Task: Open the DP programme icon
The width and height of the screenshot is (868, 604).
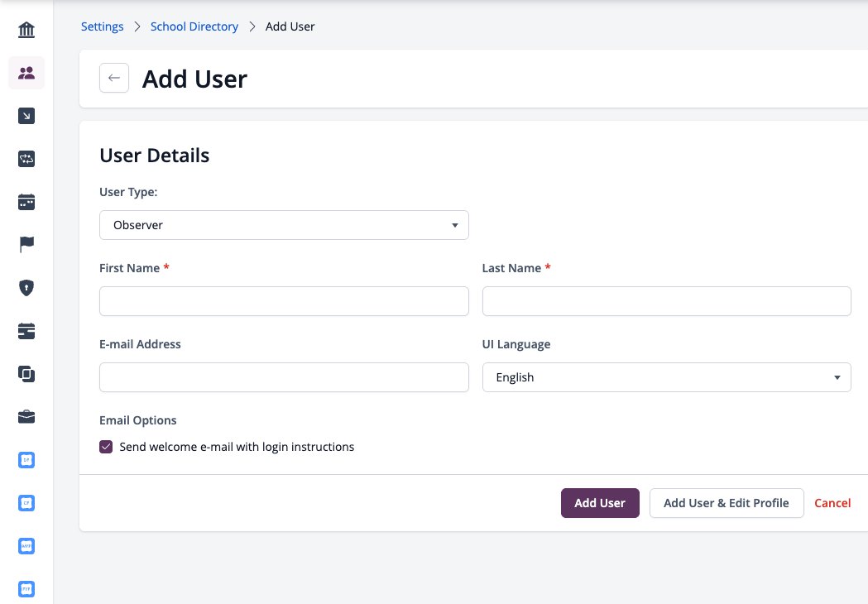Action: [26, 460]
